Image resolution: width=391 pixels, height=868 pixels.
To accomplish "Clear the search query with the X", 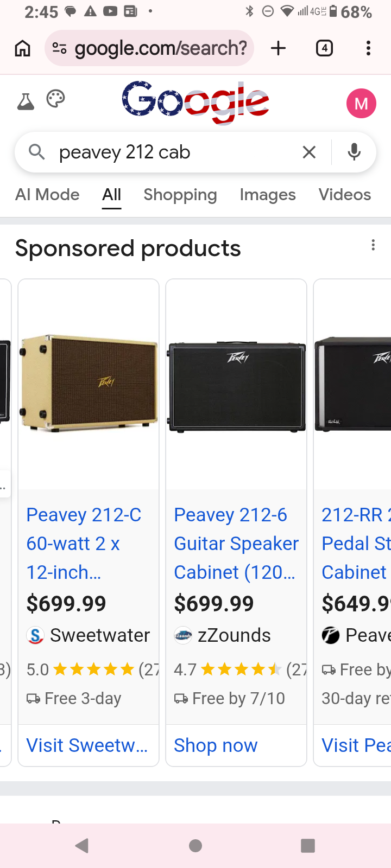I will 309,152.
